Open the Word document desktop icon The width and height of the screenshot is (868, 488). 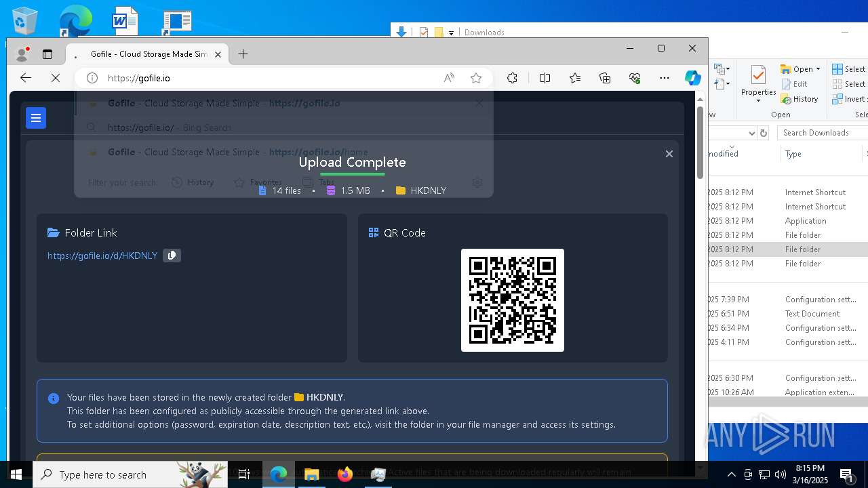125,20
